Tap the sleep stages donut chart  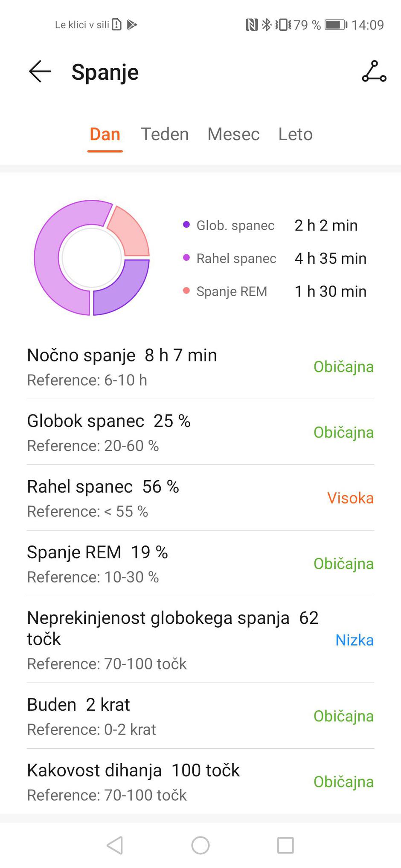(x=92, y=258)
